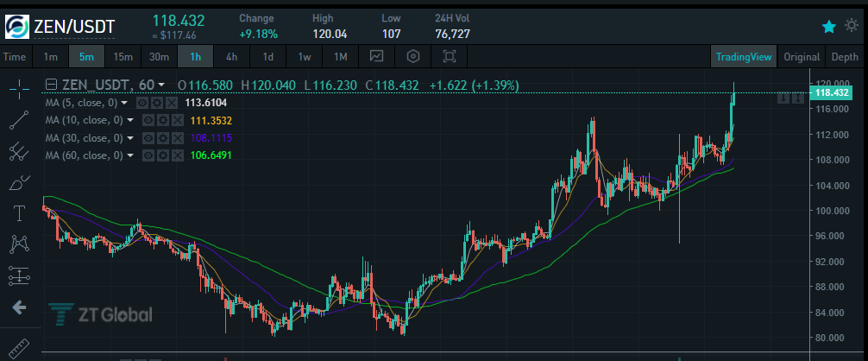Switch to Depth chart view
Viewport: 868px width, 361px height.
(x=845, y=56)
